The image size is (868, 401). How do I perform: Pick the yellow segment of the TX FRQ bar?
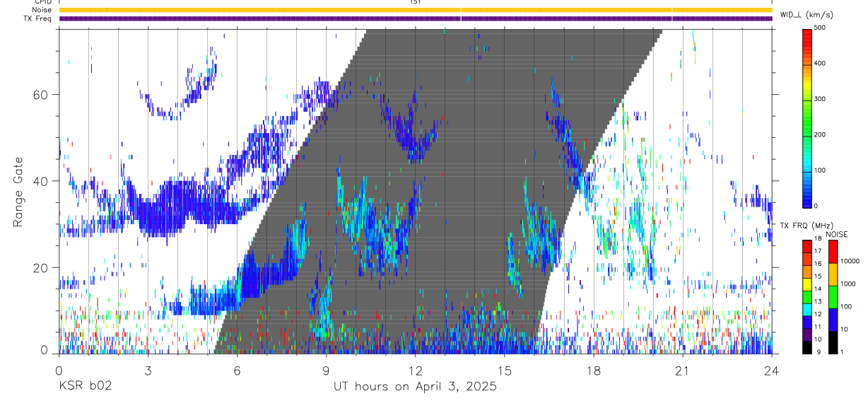[x=807, y=284]
